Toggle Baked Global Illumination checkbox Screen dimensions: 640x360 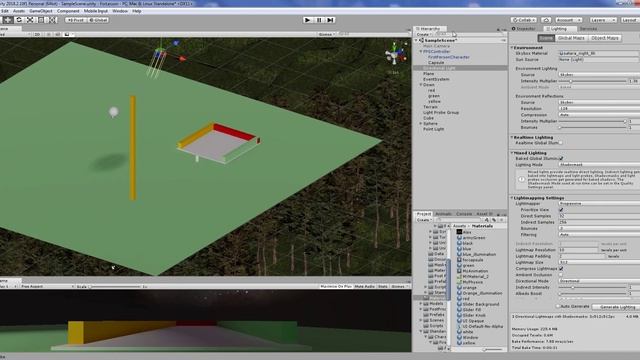coord(561,158)
